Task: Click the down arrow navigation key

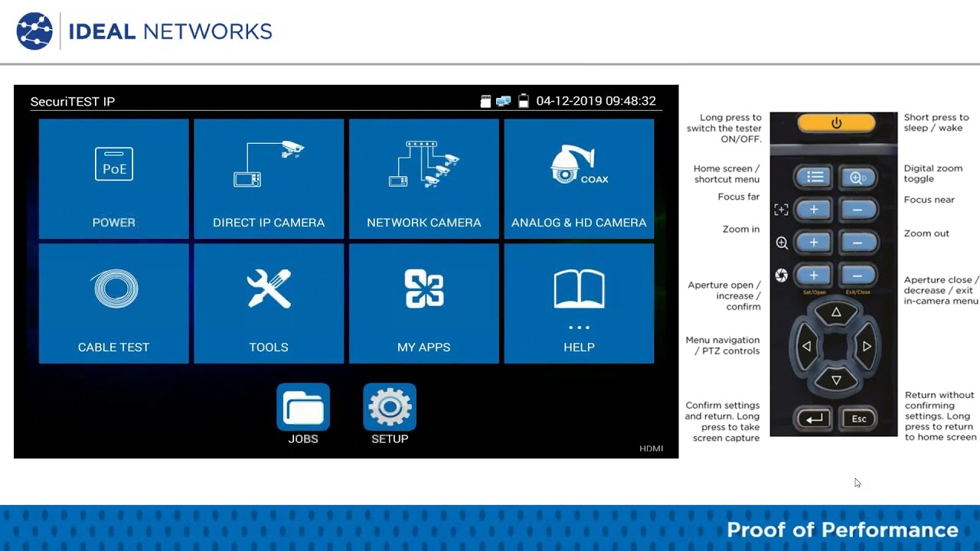Action: (836, 380)
